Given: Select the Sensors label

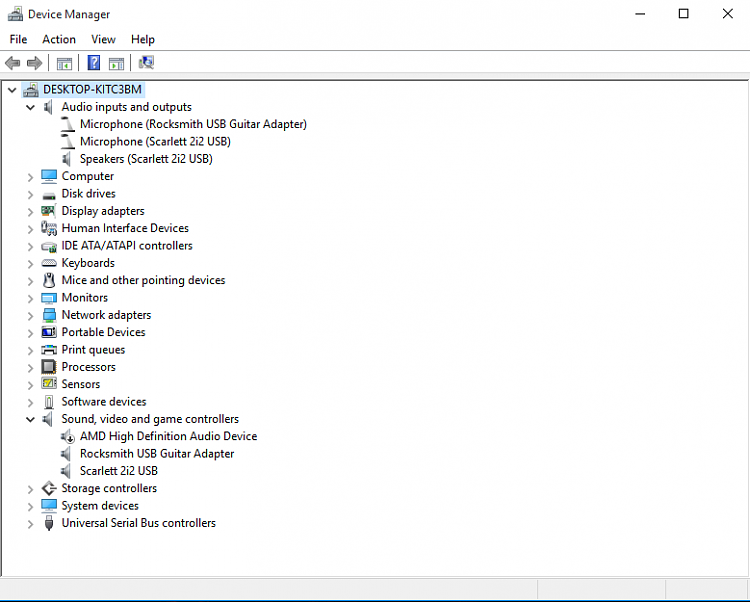Looking at the screenshot, I should click(81, 384).
